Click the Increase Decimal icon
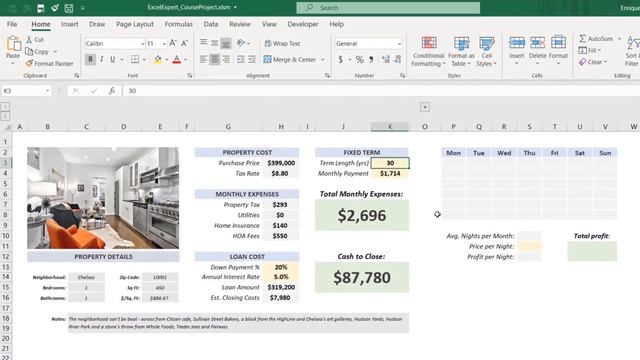This screenshot has width=640, height=360. click(x=386, y=60)
